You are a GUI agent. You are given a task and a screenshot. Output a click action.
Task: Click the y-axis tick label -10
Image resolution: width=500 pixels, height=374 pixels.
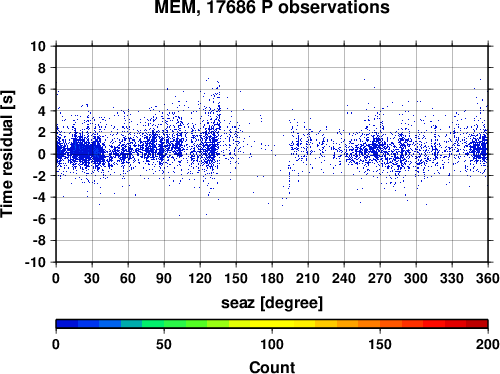click(35, 262)
